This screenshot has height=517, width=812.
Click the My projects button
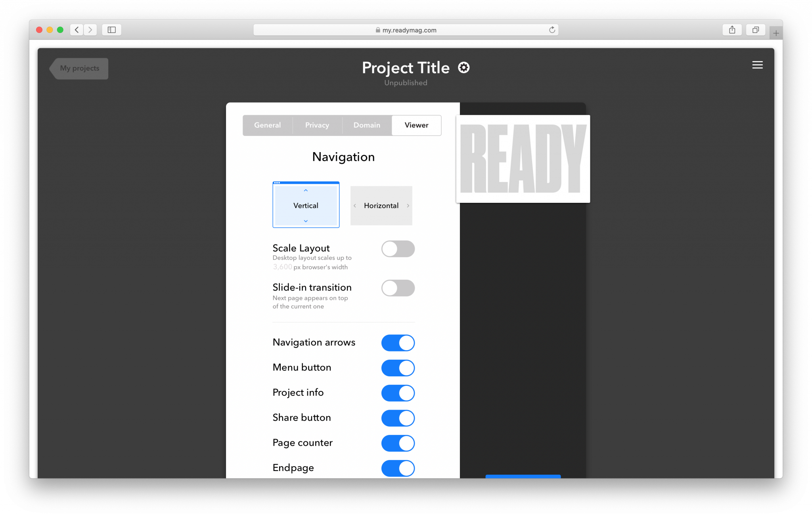pos(79,67)
